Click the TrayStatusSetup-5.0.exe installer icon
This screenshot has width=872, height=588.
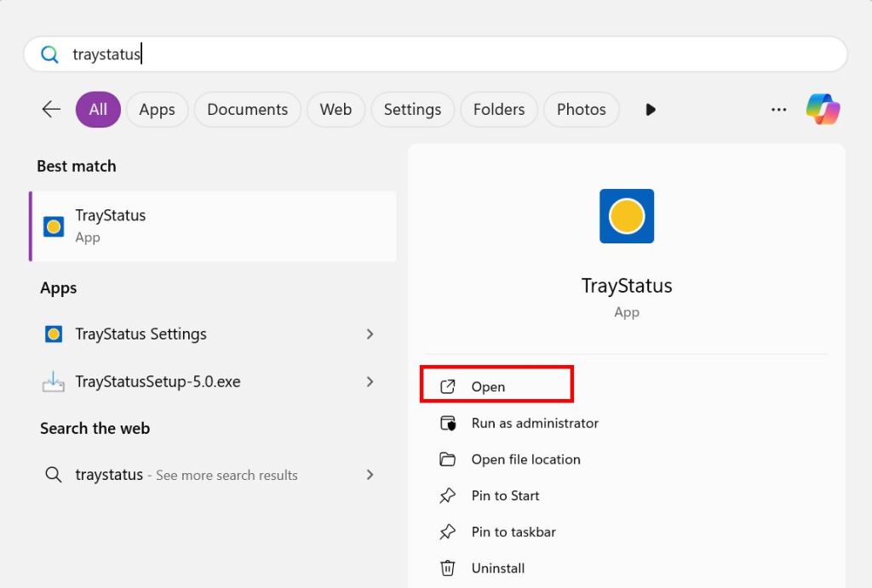54,382
